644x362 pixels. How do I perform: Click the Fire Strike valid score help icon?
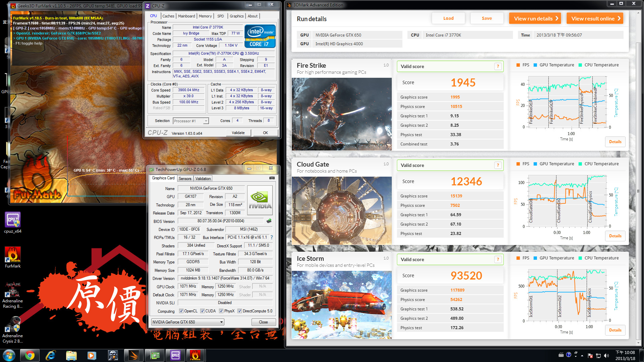click(498, 66)
